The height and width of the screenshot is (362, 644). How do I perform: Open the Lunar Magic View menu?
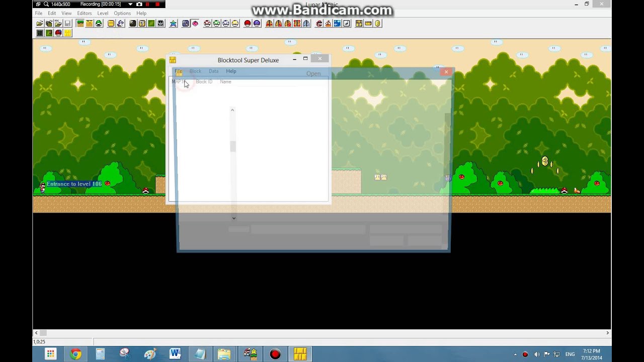point(66,13)
